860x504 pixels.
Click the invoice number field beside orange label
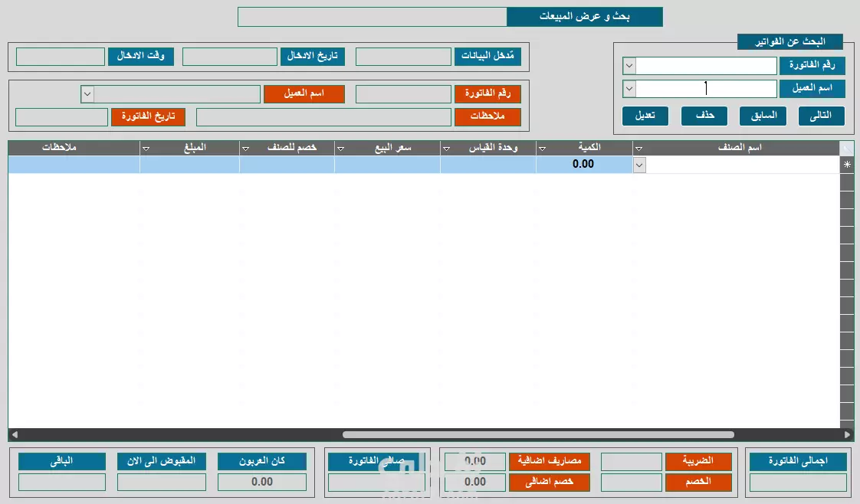tap(404, 93)
